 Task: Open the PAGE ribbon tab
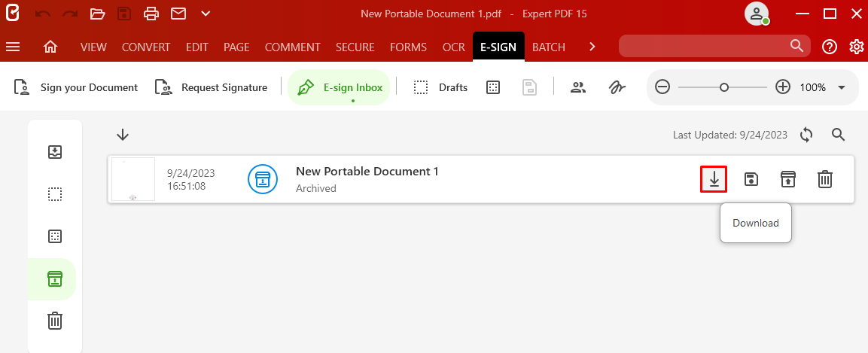pos(236,47)
